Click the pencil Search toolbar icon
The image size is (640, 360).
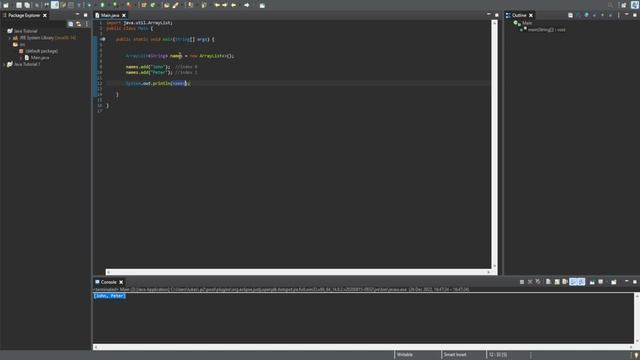pos(176,5)
